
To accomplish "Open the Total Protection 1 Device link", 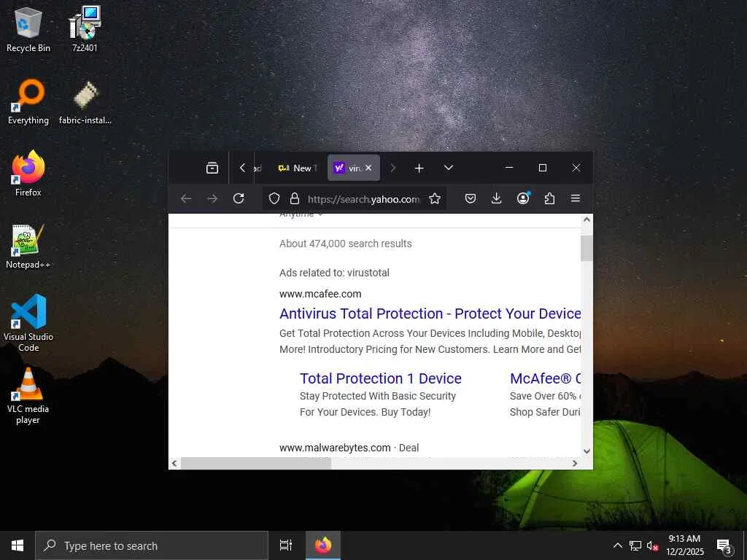I will coord(381,378).
